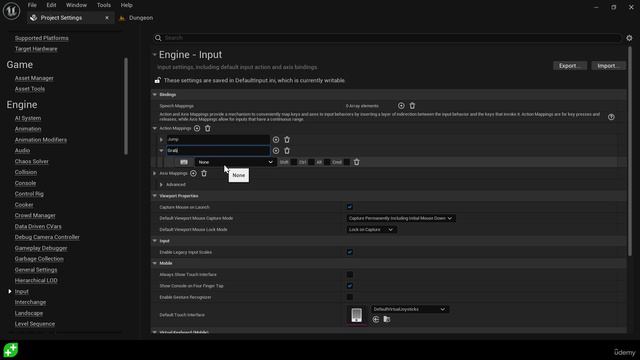
Task: Enable Gesture Recognizer checkbox
Action: (350, 297)
